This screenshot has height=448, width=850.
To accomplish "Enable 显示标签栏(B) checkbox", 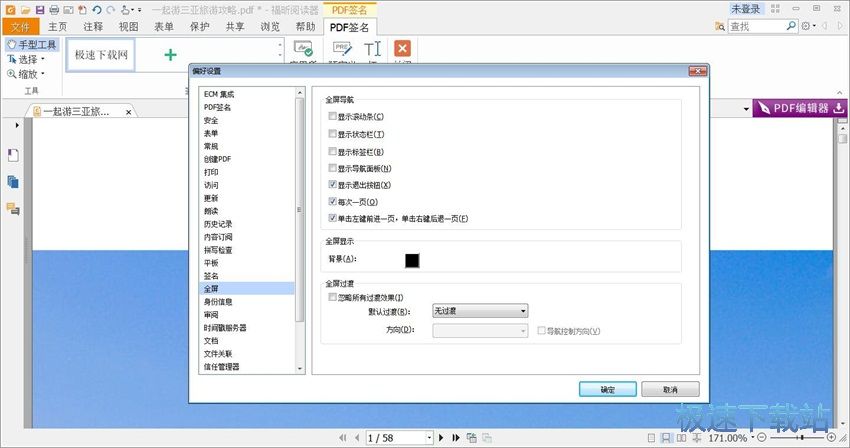I will tap(332, 151).
